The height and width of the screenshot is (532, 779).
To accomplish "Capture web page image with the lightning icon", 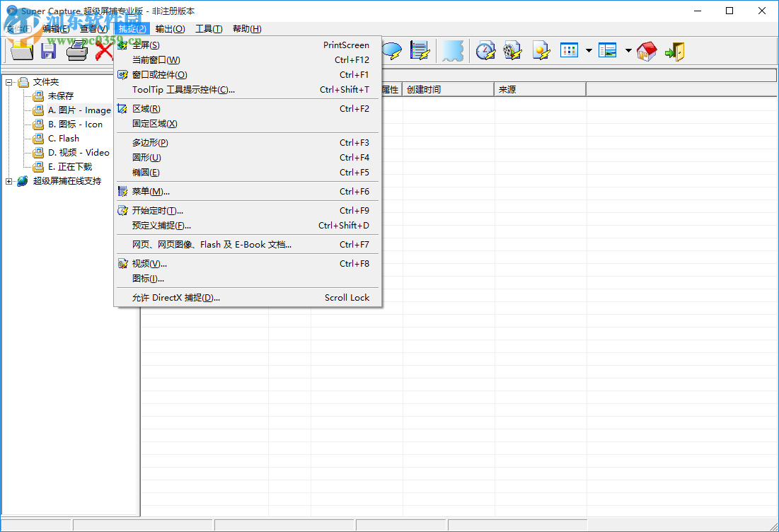I will tap(541, 50).
